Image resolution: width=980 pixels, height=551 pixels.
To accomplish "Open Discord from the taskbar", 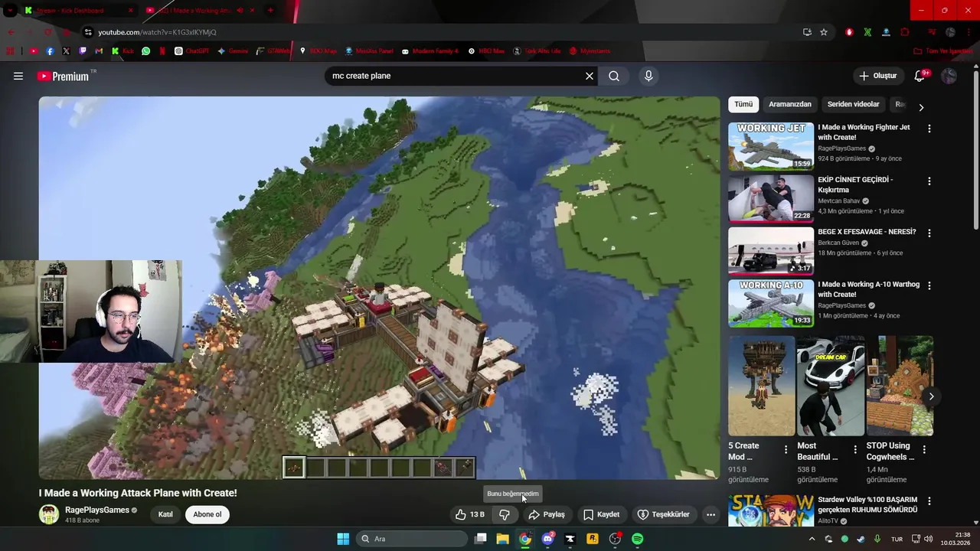I will click(x=548, y=539).
